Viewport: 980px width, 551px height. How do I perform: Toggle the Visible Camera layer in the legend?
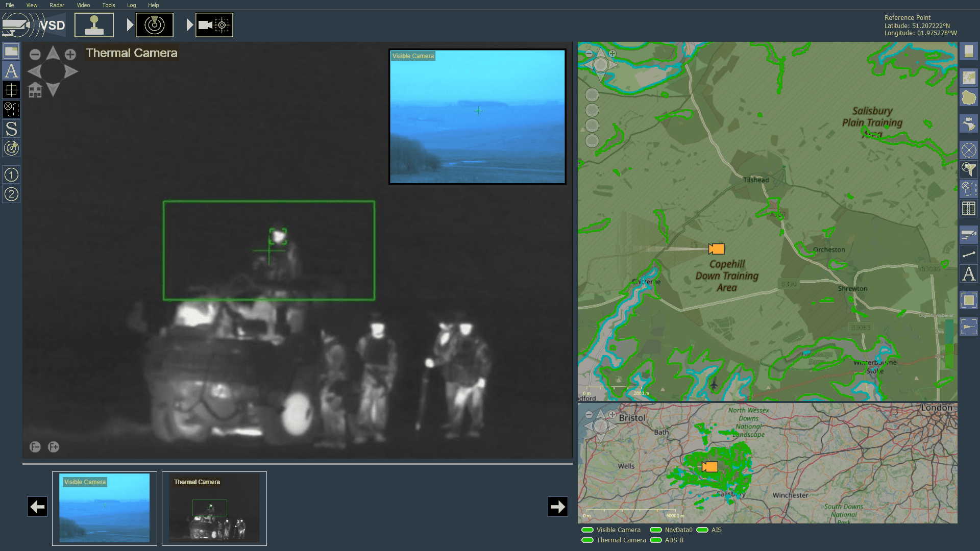[x=587, y=530]
